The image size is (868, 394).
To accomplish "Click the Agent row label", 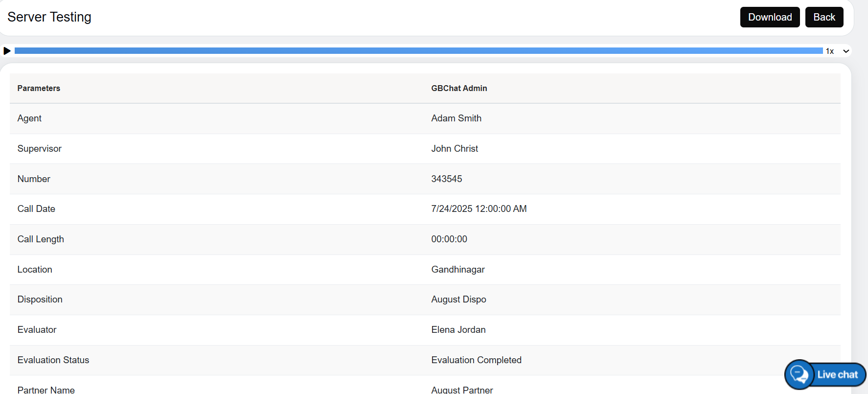I will [29, 118].
